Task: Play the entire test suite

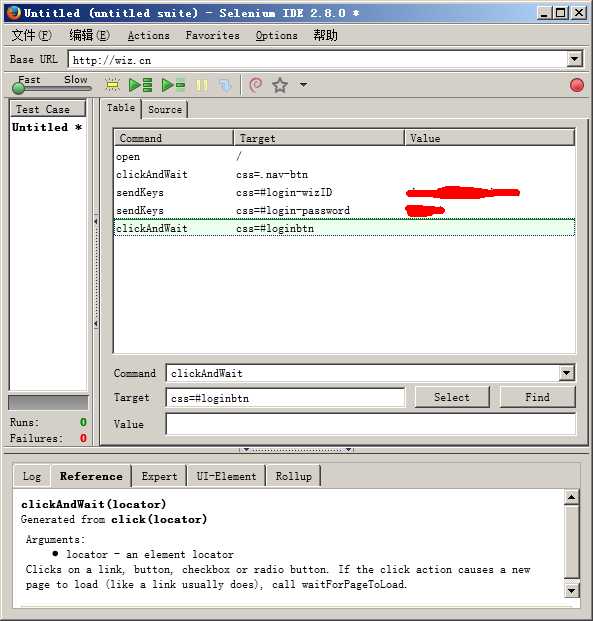Action: pyautogui.click(x=141, y=85)
